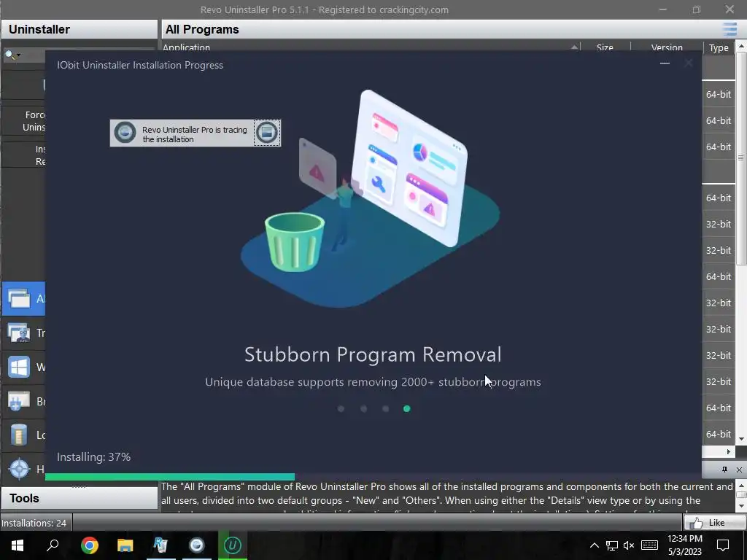Open the Revo hamburger menu icon

coord(729,29)
